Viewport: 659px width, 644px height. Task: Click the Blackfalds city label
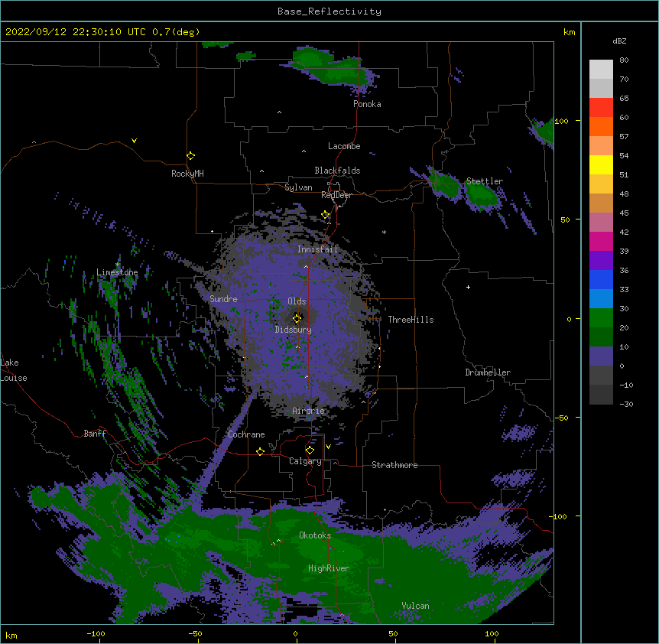(337, 171)
